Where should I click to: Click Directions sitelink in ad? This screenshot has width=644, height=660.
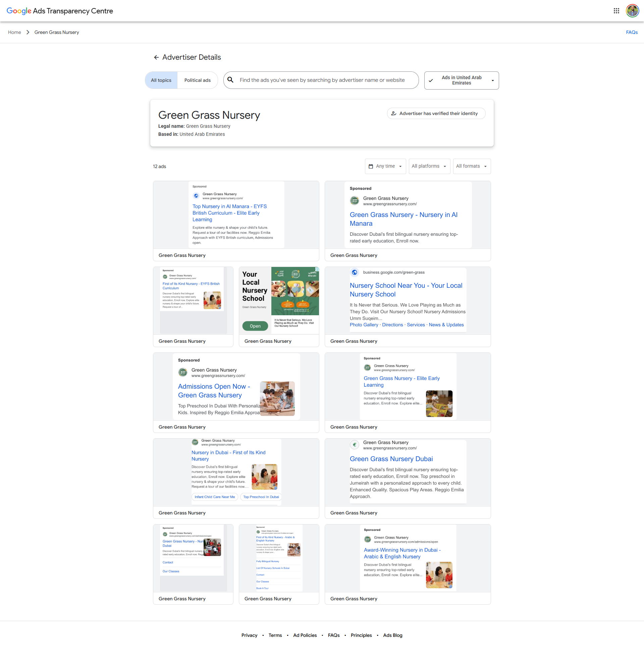point(392,325)
